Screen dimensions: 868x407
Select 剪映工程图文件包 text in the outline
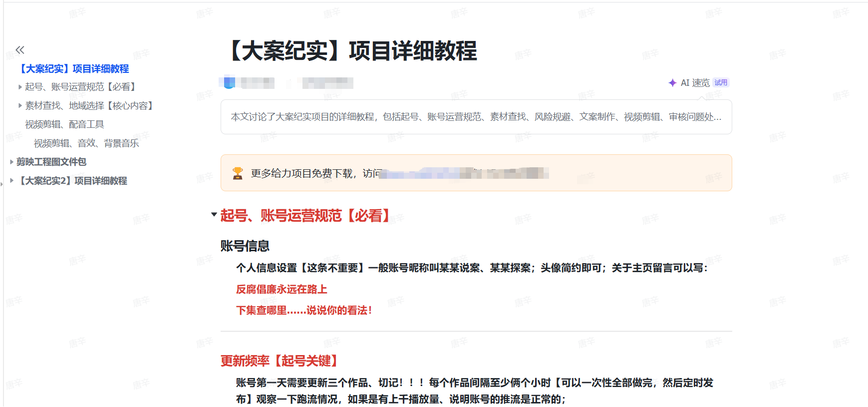tap(51, 162)
